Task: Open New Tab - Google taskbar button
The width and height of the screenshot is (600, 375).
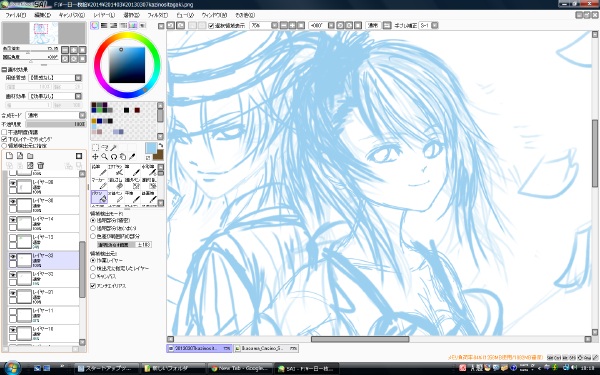Action: [240, 368]
